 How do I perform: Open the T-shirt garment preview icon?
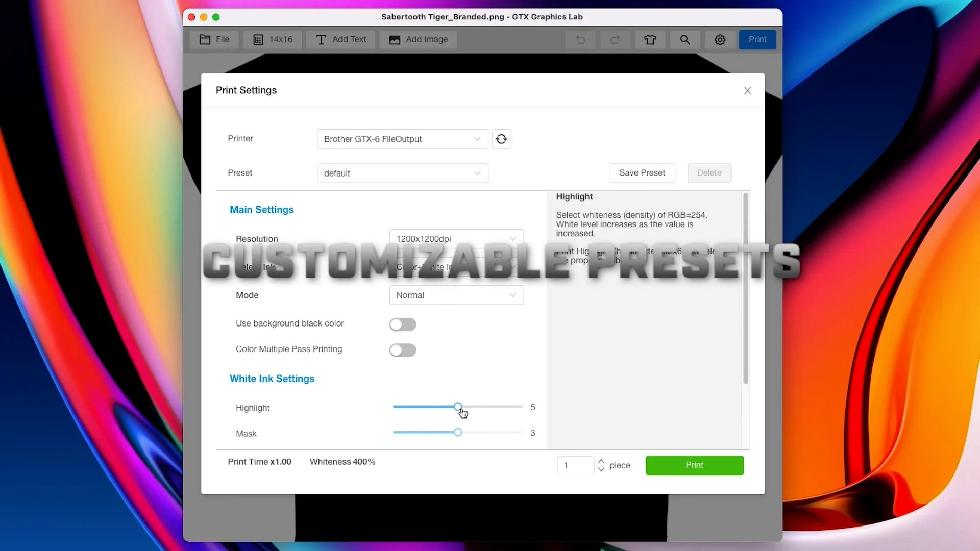coord(650,39)
